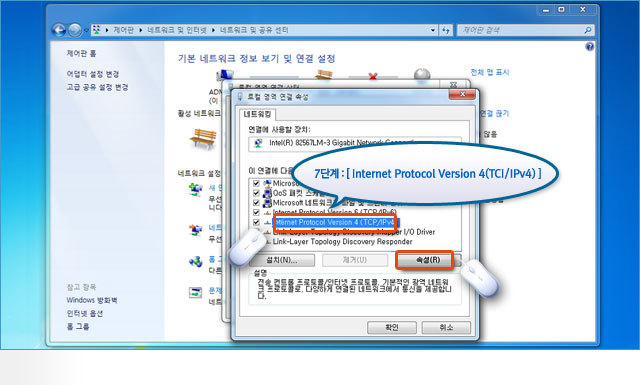
Task: Toggle the Internet Protocol Version 6 checkbox
Action: [x=256, y=212]
